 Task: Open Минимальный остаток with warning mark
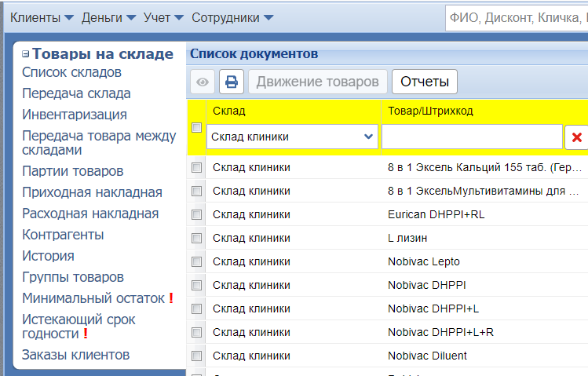(x=93, y=298)
